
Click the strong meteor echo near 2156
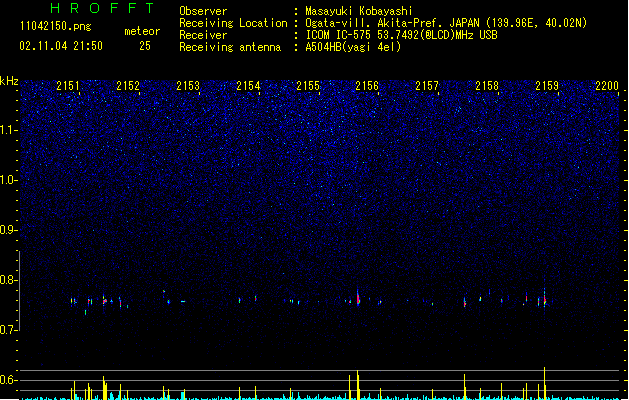tap(358, 298)
